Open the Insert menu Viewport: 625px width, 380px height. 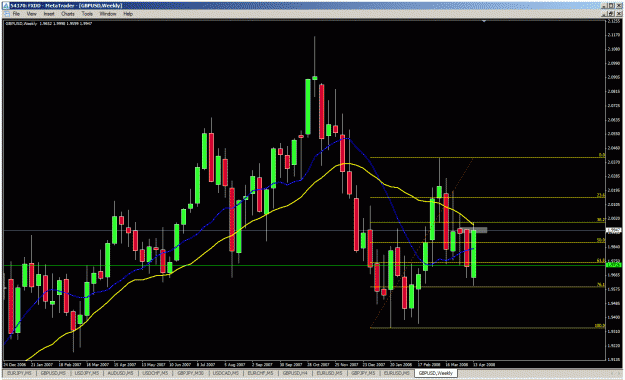pos(49,14)
